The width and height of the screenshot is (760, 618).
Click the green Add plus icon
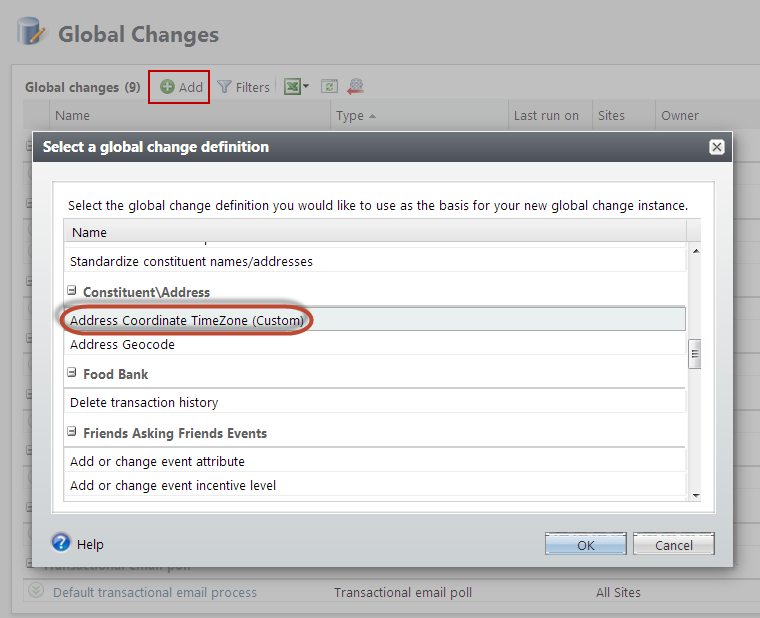click(x=167, y=87)
